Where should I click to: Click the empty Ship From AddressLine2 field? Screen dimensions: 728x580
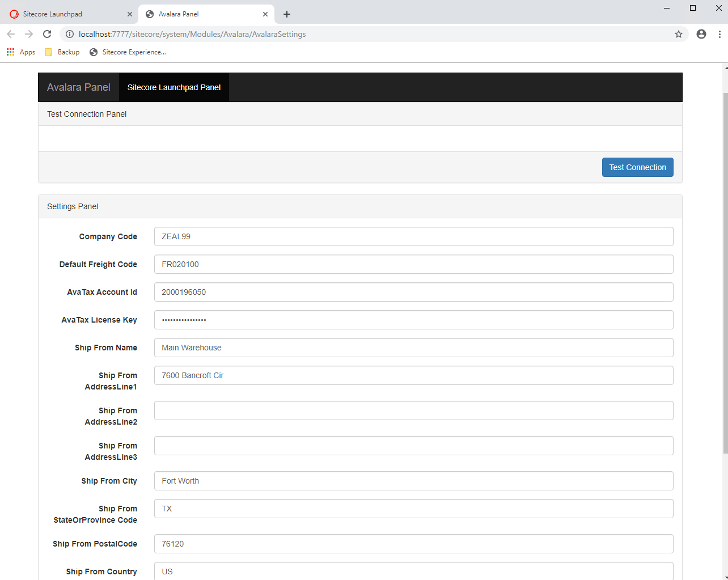414,410
